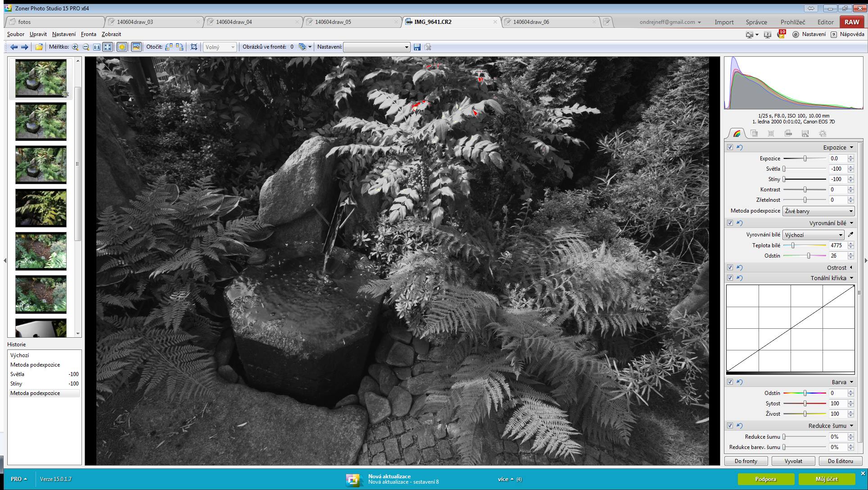Open the Upravit menu
The height and width of the screenshot is (490, 868).
coord(38,34)
